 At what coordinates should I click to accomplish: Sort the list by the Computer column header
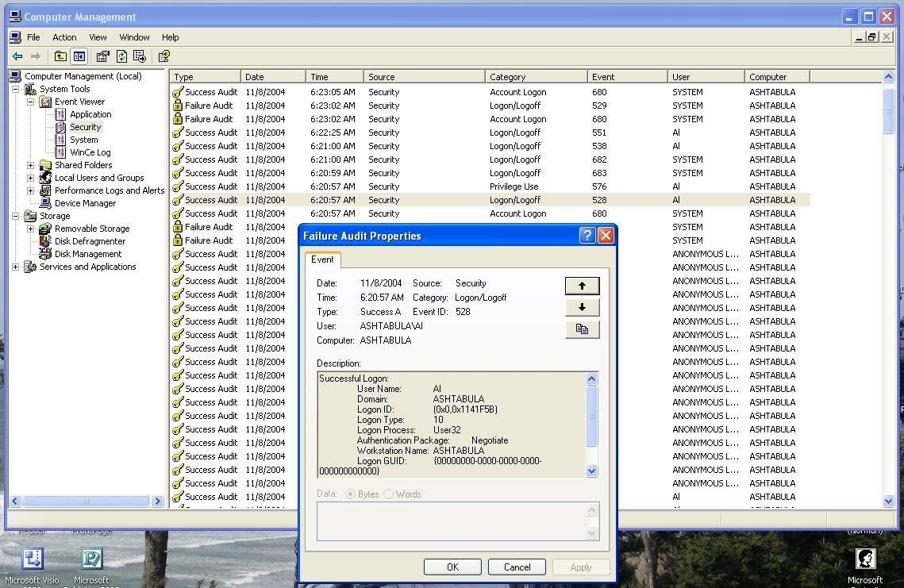click(x=776, y=77)
